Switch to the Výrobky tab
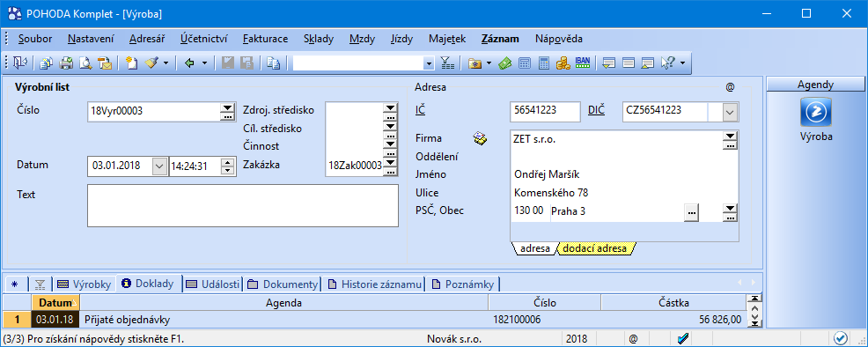The image size is (868, 347). (x=85, y=284)
